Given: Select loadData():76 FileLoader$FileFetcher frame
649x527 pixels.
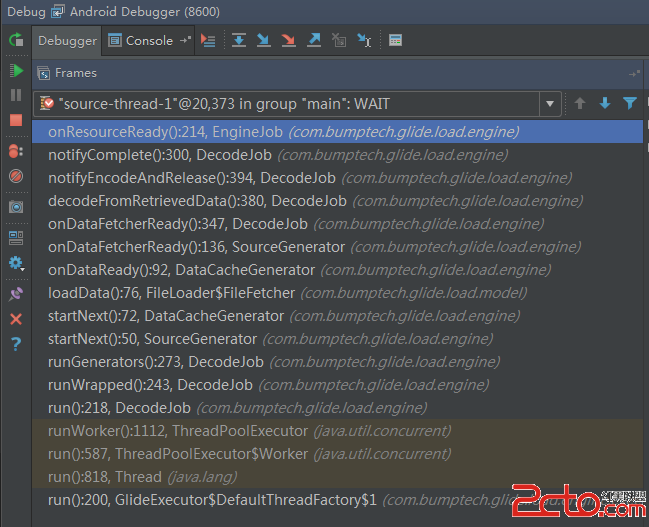Looking at the screenshot, I should pos(337,293).
